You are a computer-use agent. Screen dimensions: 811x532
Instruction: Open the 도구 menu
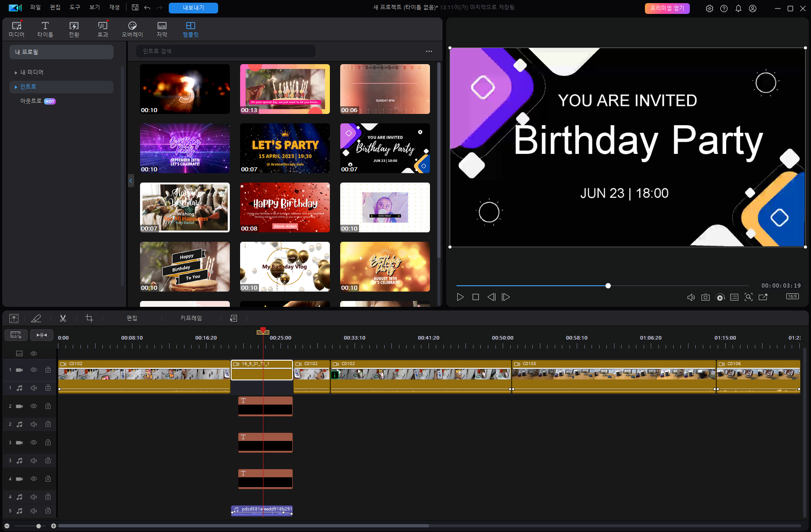(x=75, y=8)
